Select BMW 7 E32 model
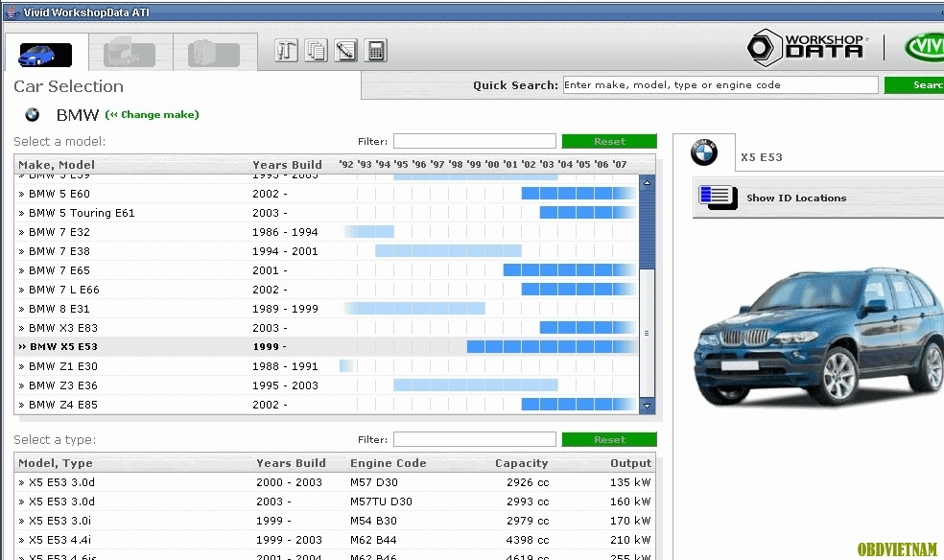 [326, 232]
